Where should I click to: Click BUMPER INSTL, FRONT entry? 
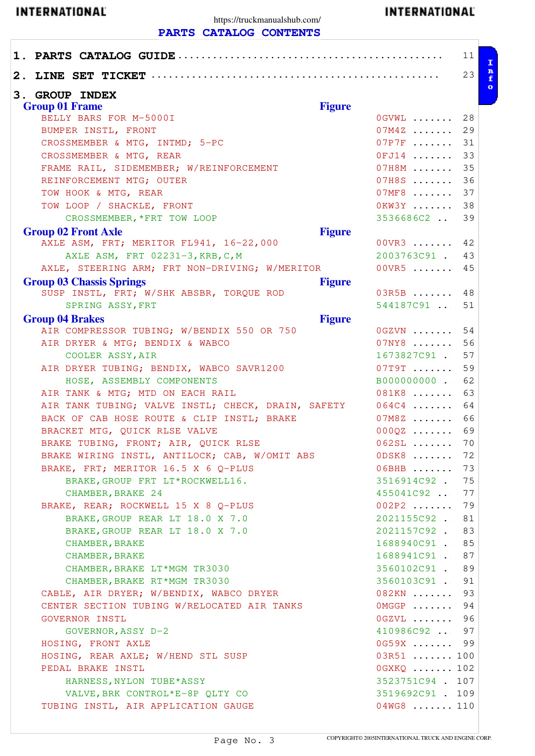pos(99,130)
